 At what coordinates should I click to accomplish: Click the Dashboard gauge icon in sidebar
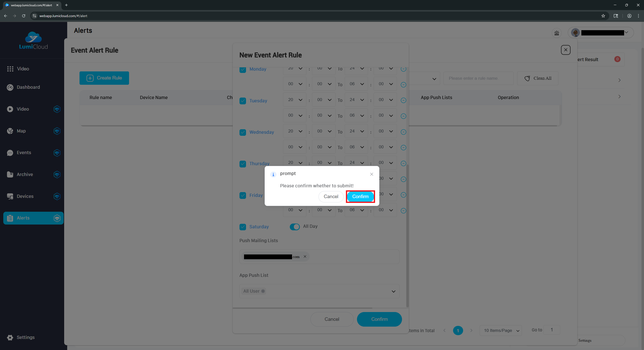pyautogui.click(x=10, y=87)
